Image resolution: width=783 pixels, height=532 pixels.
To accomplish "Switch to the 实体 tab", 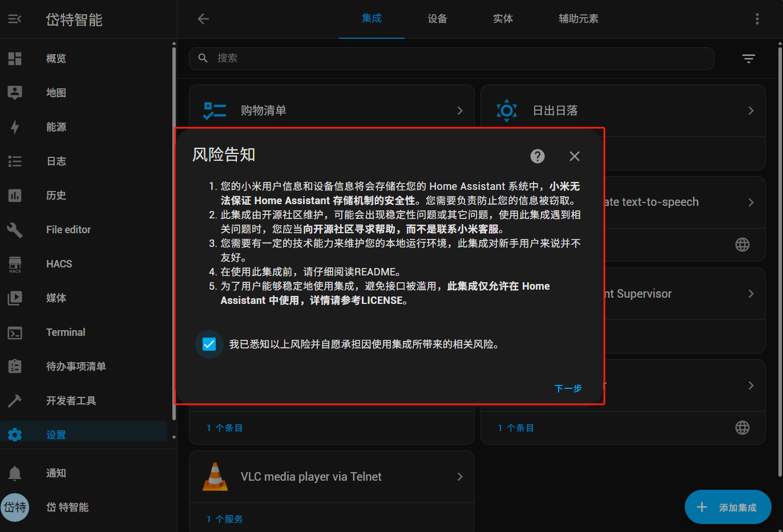I will [503, 19].
